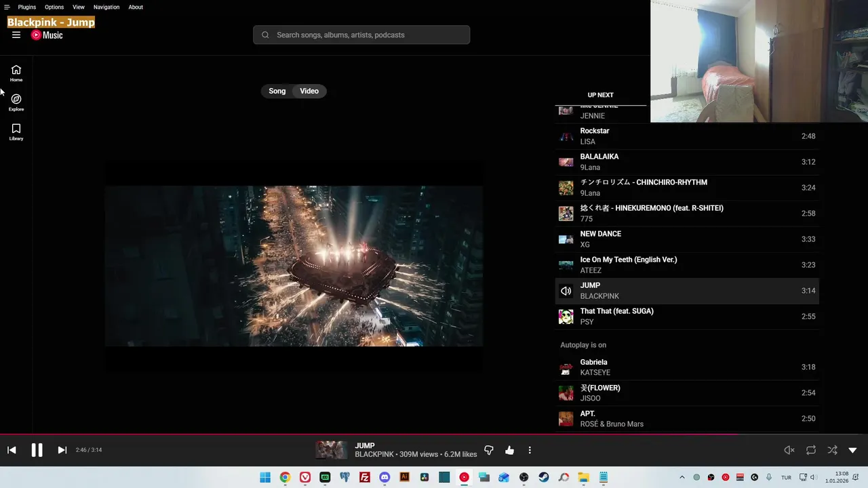Open the About menu
Screen dimensions: 868x488
(x=136, y=7)
